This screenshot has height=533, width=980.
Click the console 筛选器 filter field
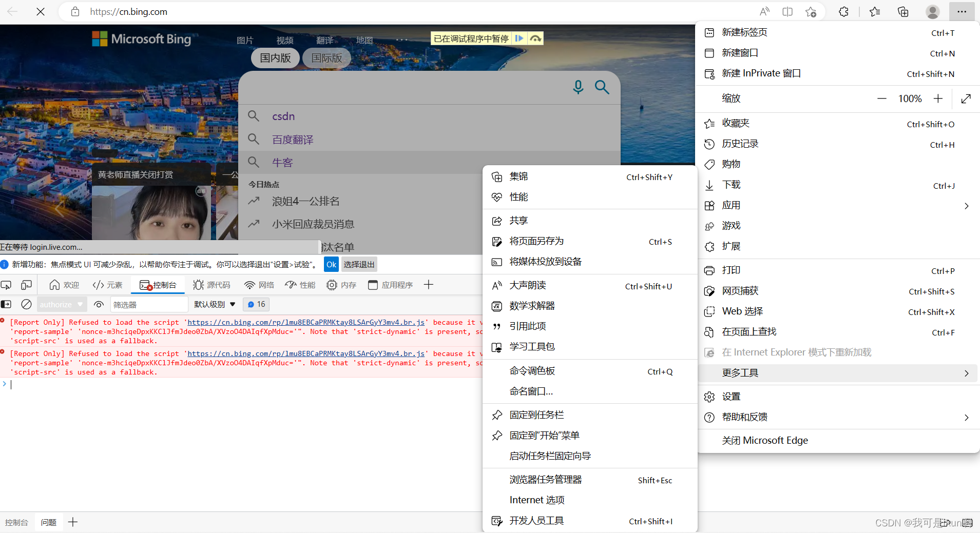point(148,304)
